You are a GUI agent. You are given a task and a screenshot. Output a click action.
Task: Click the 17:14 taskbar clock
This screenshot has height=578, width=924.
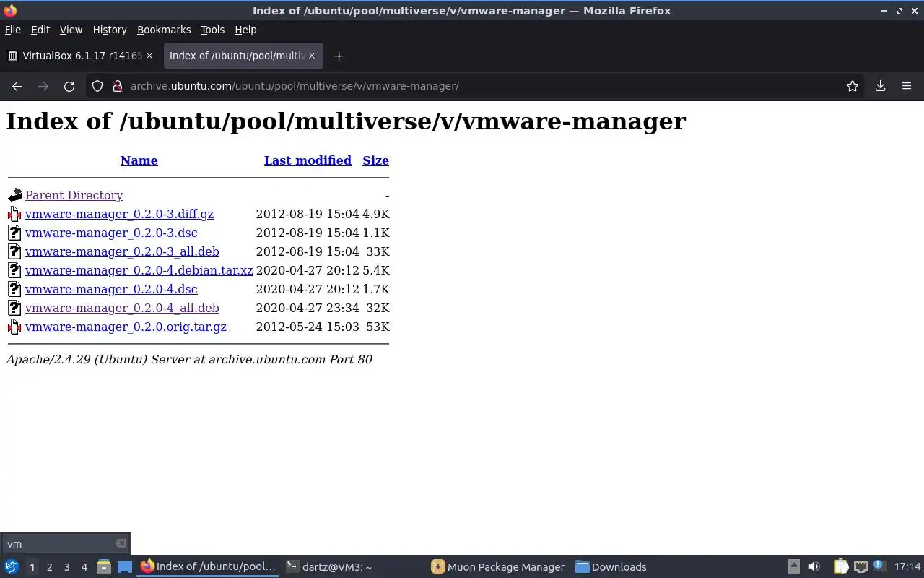[x=907, y=567]
